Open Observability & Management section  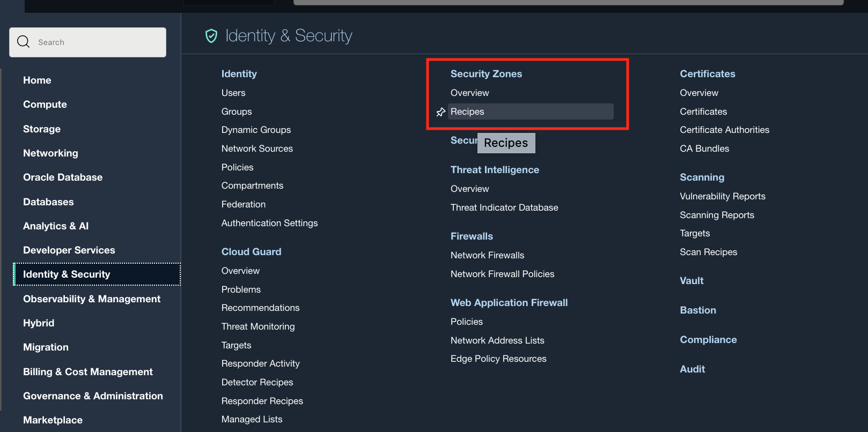tap(92, 299)
